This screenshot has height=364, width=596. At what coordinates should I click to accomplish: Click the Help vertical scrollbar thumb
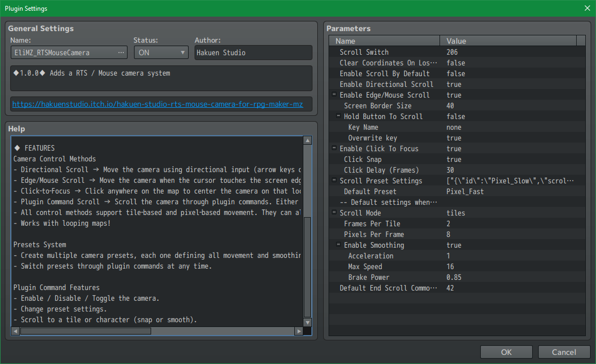[307, 267]
